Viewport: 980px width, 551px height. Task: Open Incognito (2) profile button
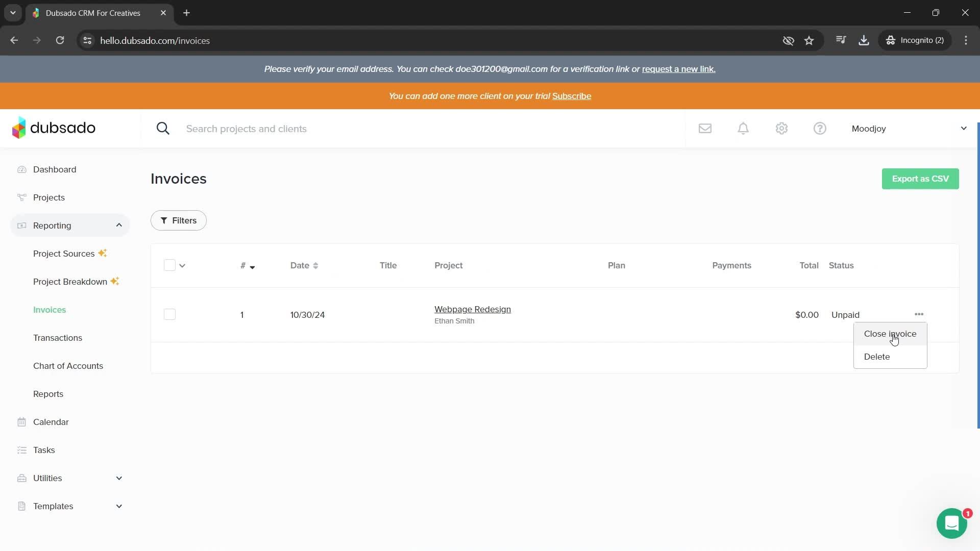(915, 40)
